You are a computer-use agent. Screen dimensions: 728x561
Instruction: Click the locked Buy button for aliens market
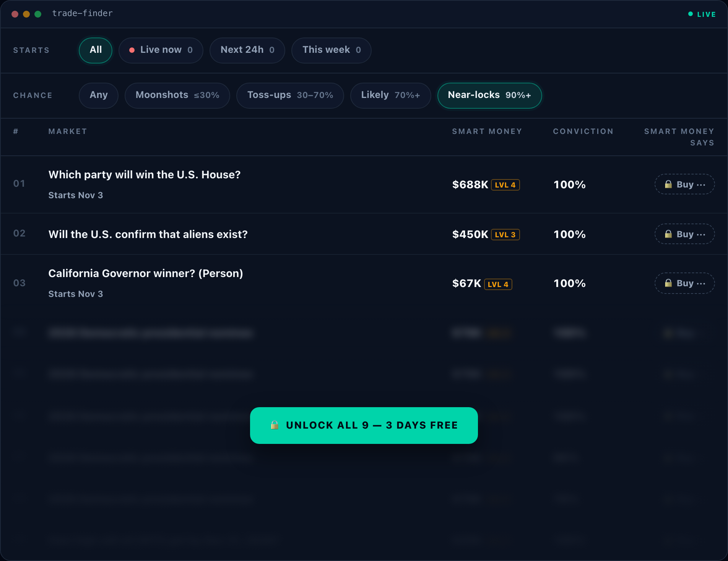pos(685,234)
